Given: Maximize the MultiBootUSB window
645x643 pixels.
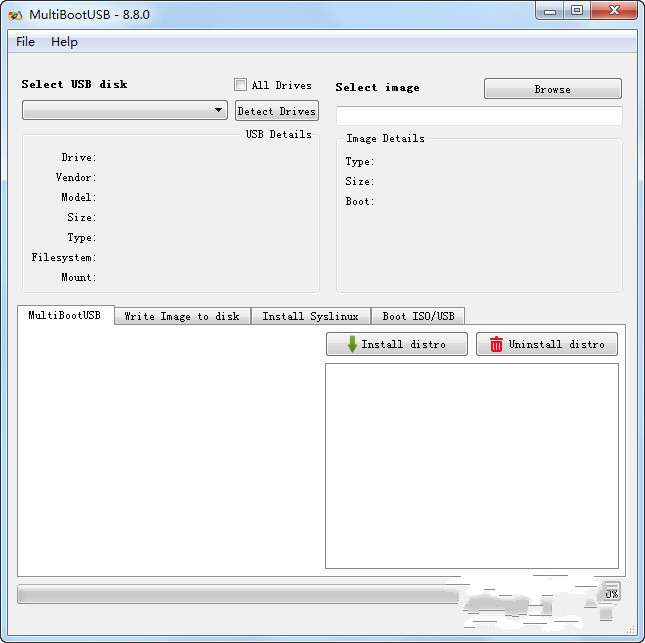Looking at the screenshot, I should point(577,11).
